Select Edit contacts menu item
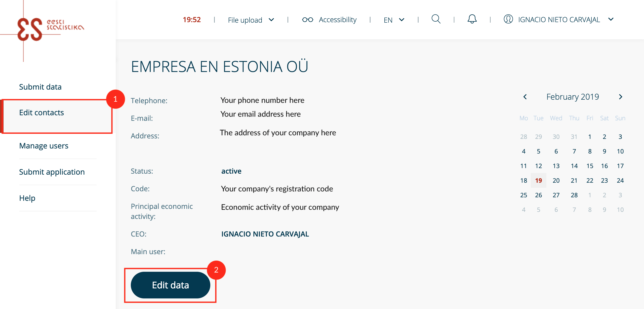This screenshot has height=309, width=644. [x=42, y=112]
